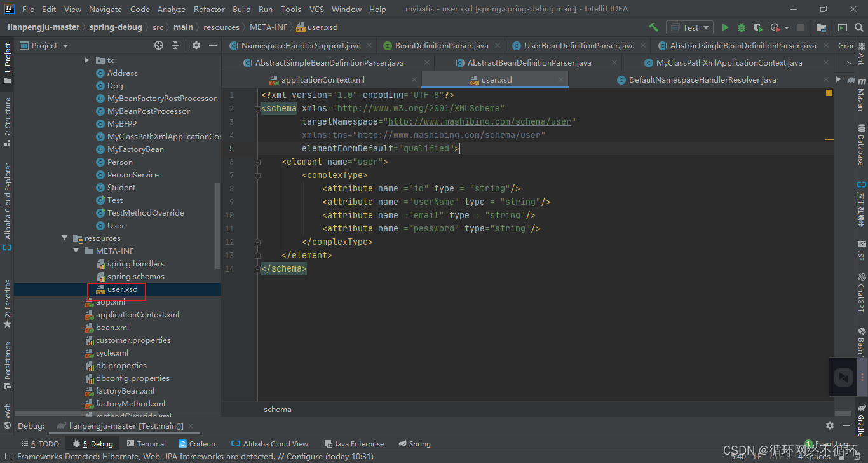Expand the tx folder in the project tree
The height and width of the screenshot is (463, 868).
coord(87,60)
